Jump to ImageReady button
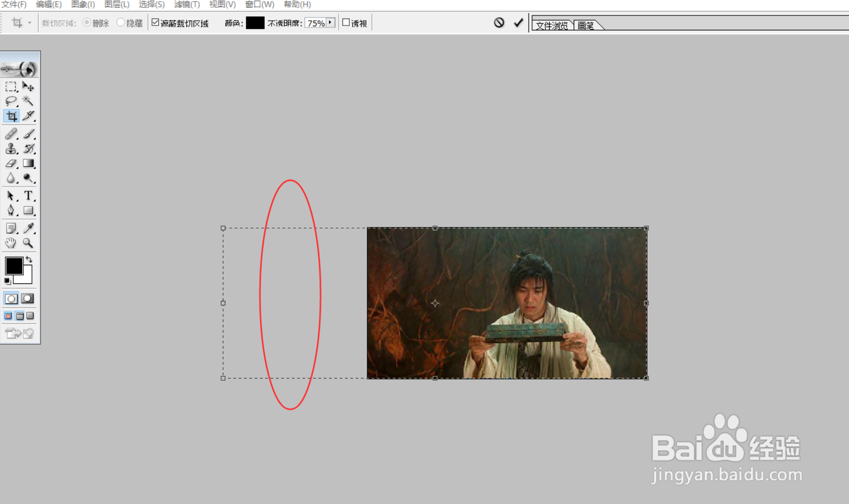Image resolution: width=849 pixels, height=504 pixels. coord(20,333)
